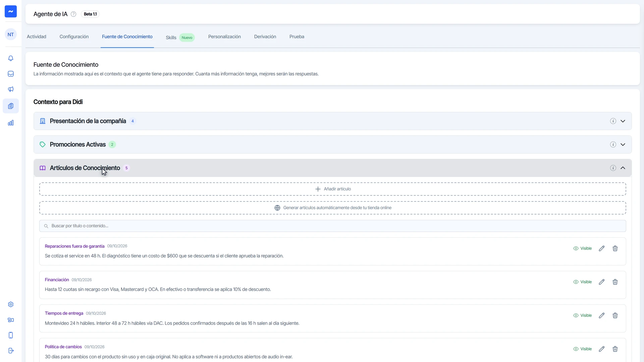Screen dimensions: 644x362
Task: Expand the Promociones Activas section
Action: (x=623, y=144)
